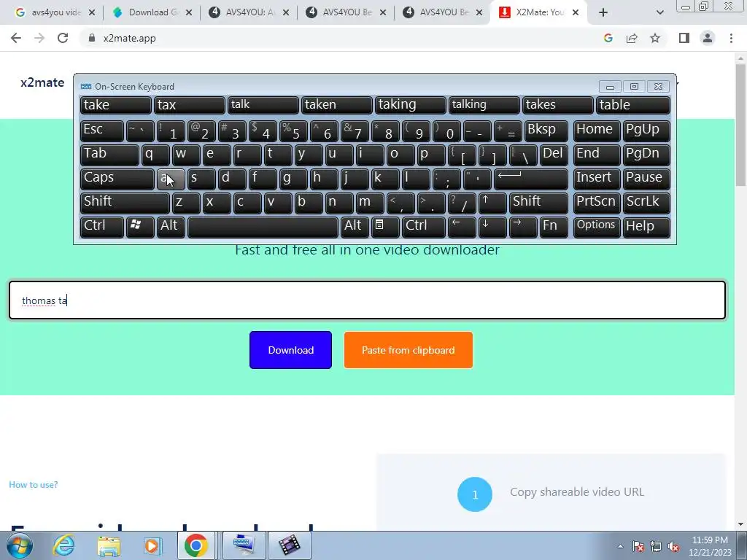Click the right arrow key
The image size is (747, 560).
click(x=523, y=227)
